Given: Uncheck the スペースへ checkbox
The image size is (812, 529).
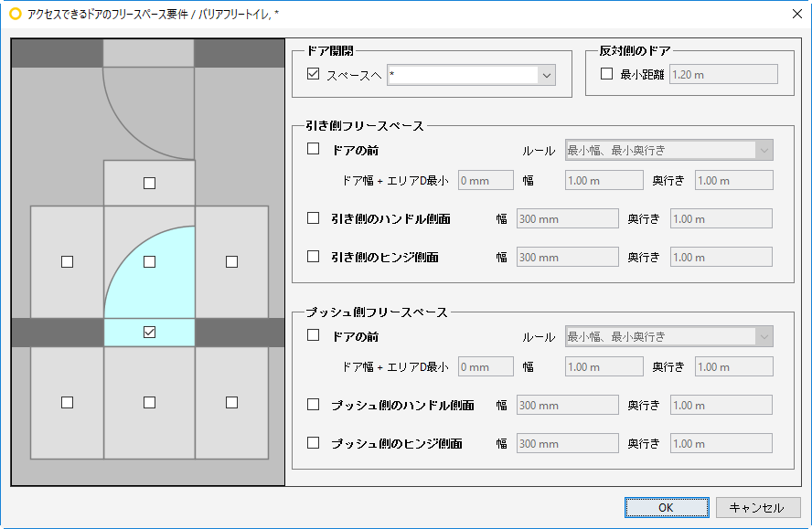Looking at the screenshot, I should click(313, 74).
